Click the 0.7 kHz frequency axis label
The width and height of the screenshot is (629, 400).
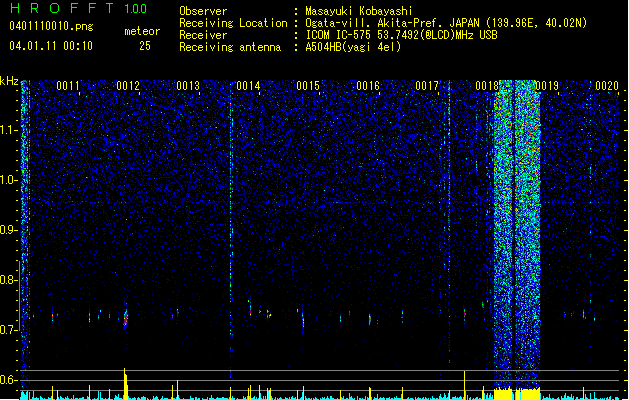click(9, 330)
